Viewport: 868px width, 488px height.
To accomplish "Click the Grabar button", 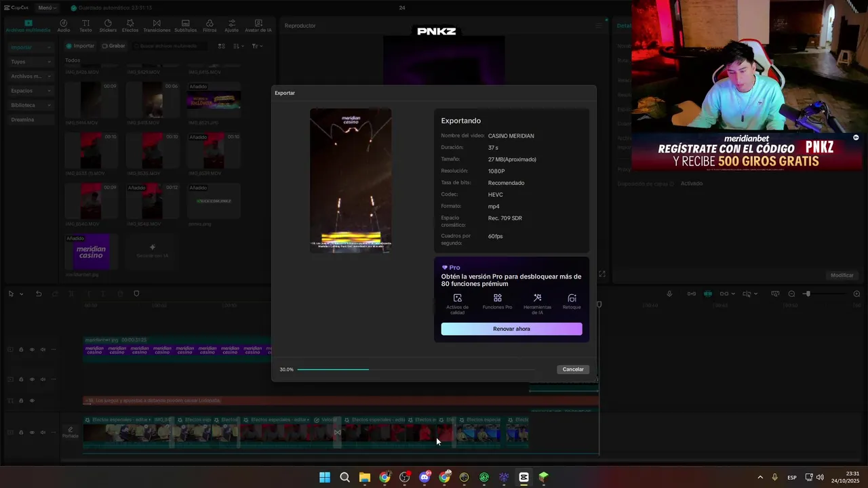I will 113,46.
